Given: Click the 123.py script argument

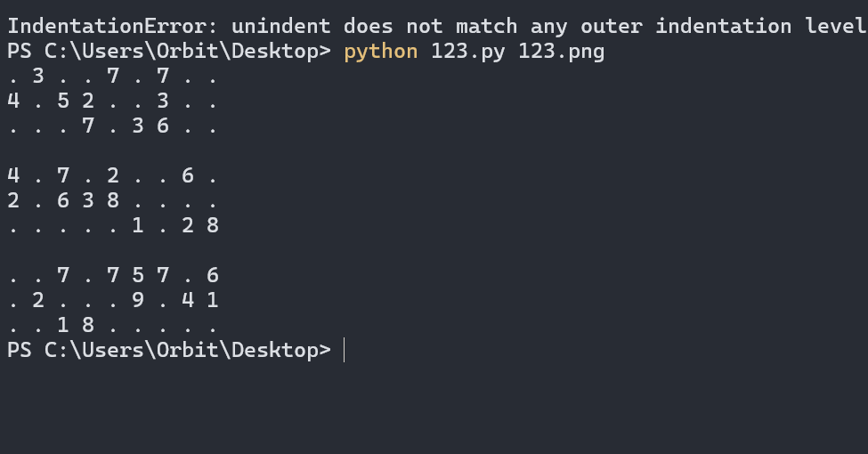Looking at the screenshot, I should click(467, 52).
